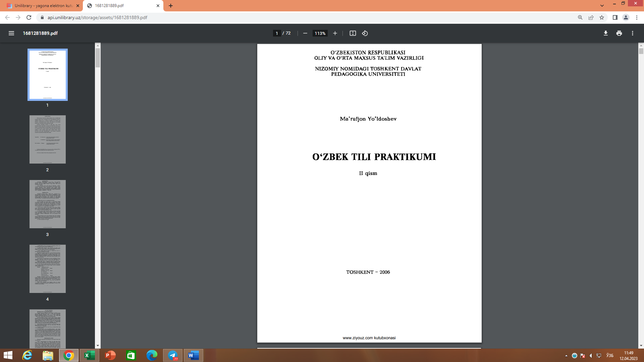The height and width of the screenshot is (362, 644).
Task: Print the PDF document
Action: (619, 33)
